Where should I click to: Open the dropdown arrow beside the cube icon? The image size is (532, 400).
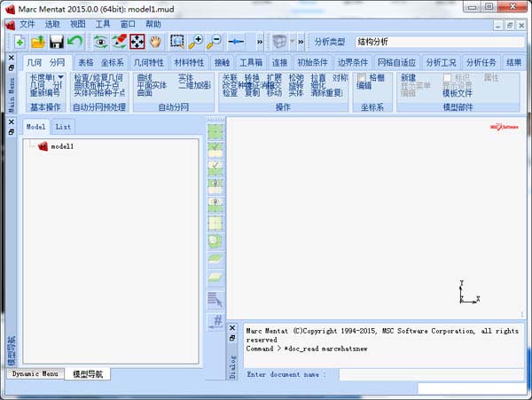tap(292, 42)
